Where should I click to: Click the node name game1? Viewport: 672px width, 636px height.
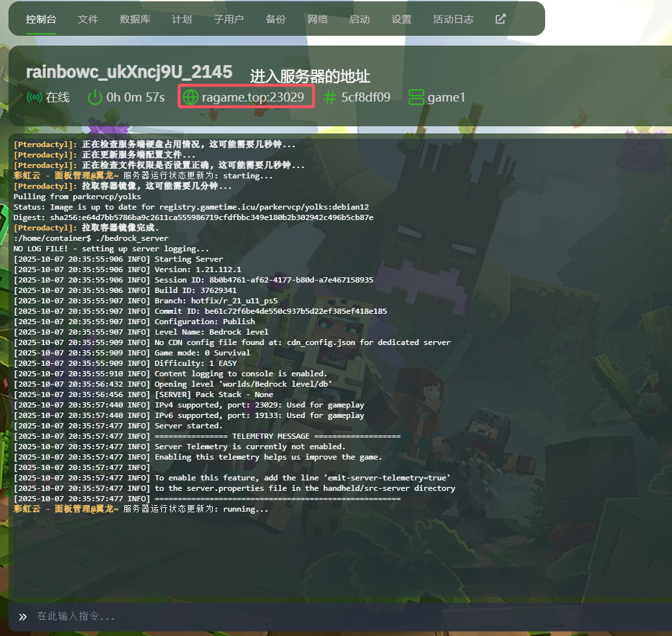(446, 98)
